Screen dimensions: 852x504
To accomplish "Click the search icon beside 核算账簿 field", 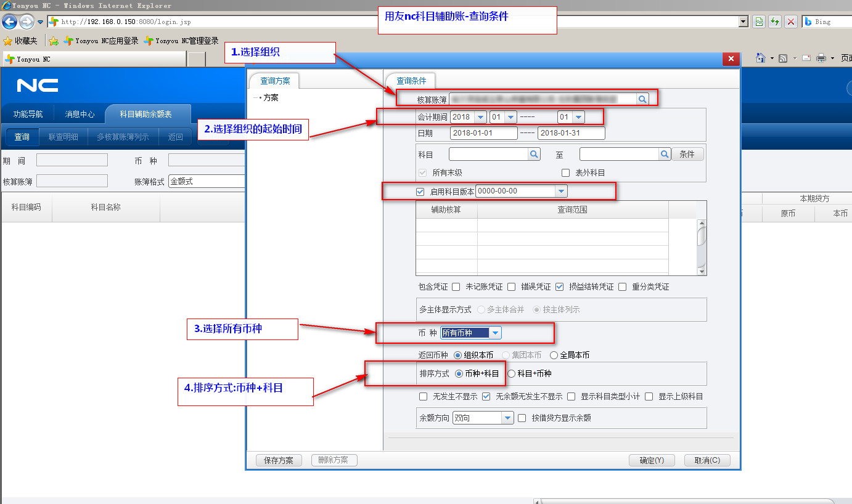I will [642, 99].
